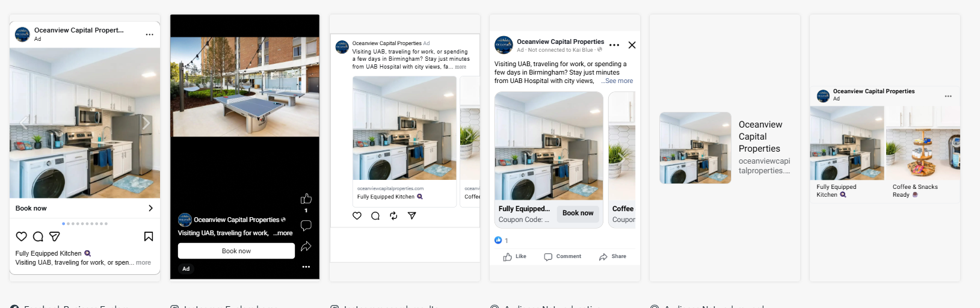
Task: Click the bookmark save icon in the Instagram feed preview
Action: pos(149,236)
